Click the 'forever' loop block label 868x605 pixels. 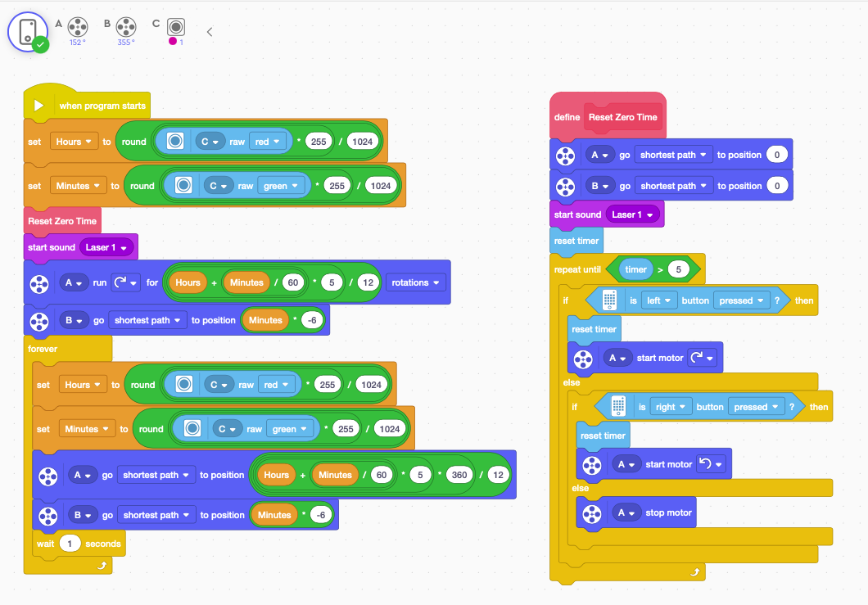tap(43, 348)
